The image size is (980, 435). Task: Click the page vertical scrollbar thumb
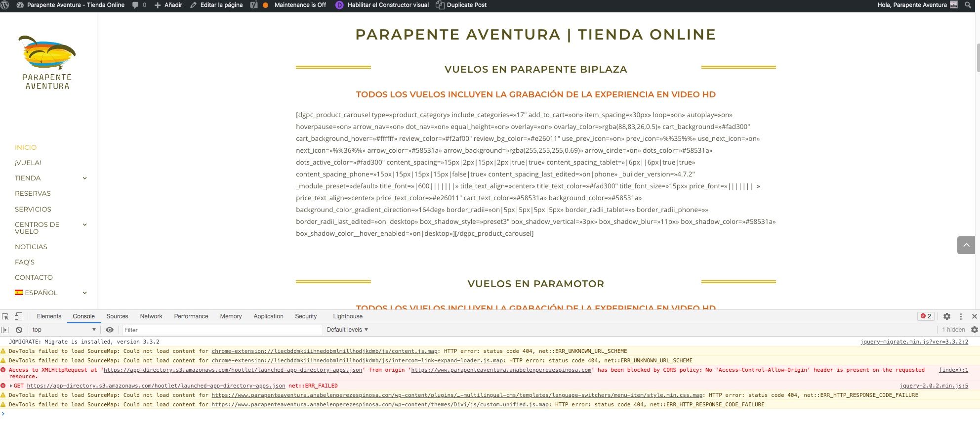click(x=978, y=58)
